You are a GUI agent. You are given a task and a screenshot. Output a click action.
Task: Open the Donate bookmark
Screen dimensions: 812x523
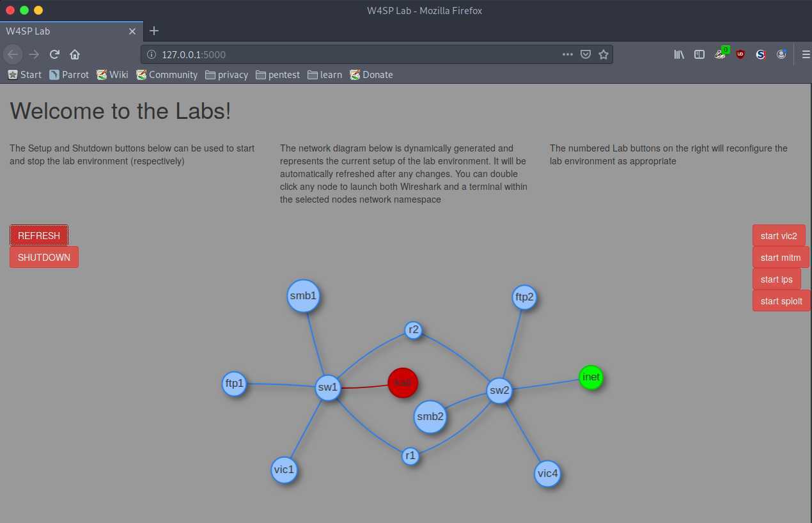371,75
